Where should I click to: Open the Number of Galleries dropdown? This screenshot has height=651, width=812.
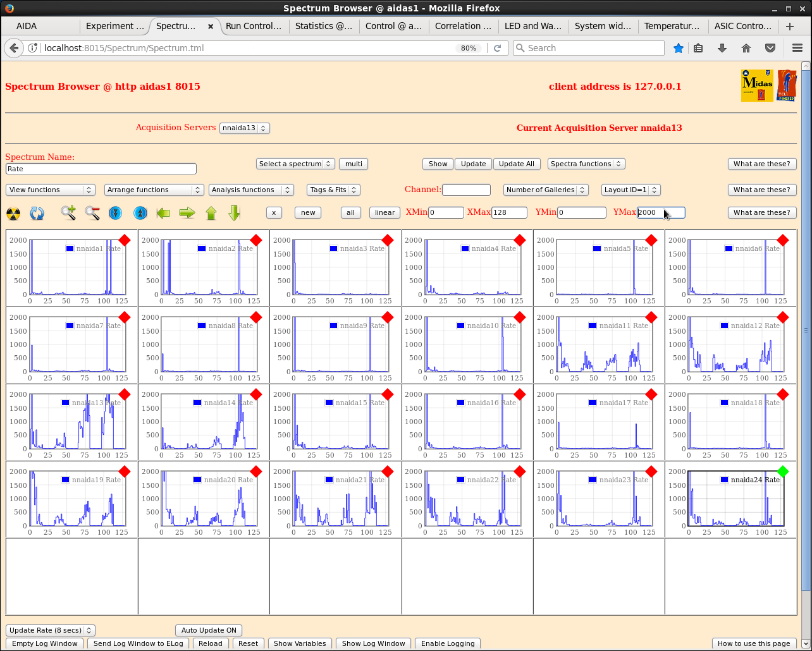click(546, 190)
